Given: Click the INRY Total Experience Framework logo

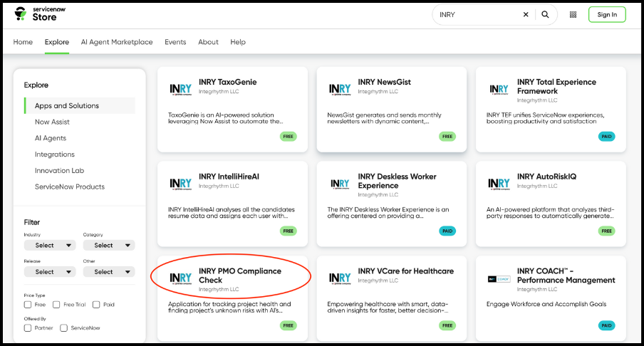Looking at the screenshot, I should (499, 90).
